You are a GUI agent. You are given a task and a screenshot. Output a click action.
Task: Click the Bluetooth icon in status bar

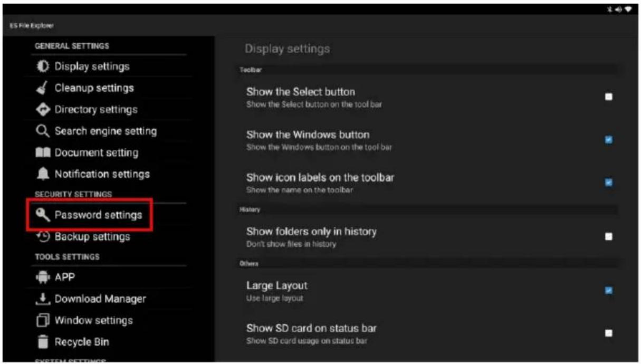[x=609, y=9]
